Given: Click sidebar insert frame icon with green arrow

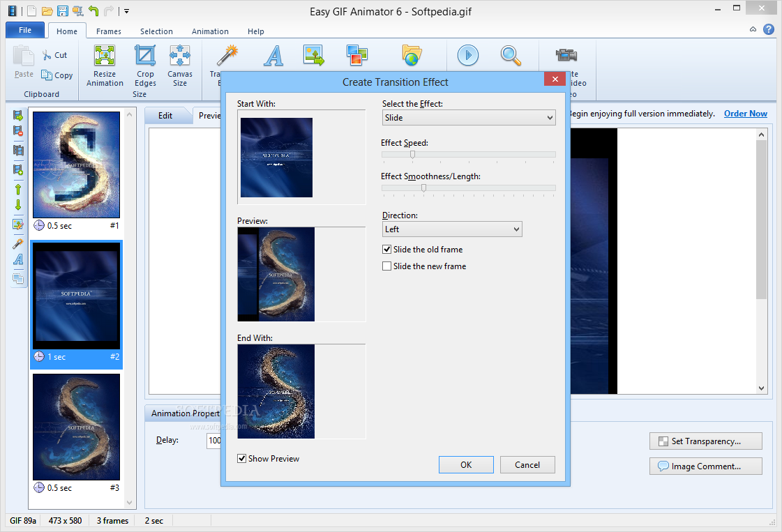Looking at the screenshot, I should [x=18, y=115].
